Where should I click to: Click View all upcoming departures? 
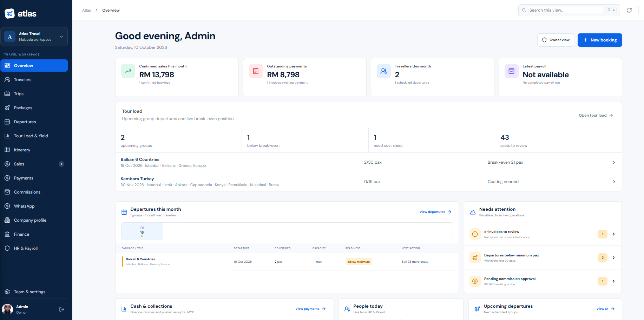coord(605,309)
